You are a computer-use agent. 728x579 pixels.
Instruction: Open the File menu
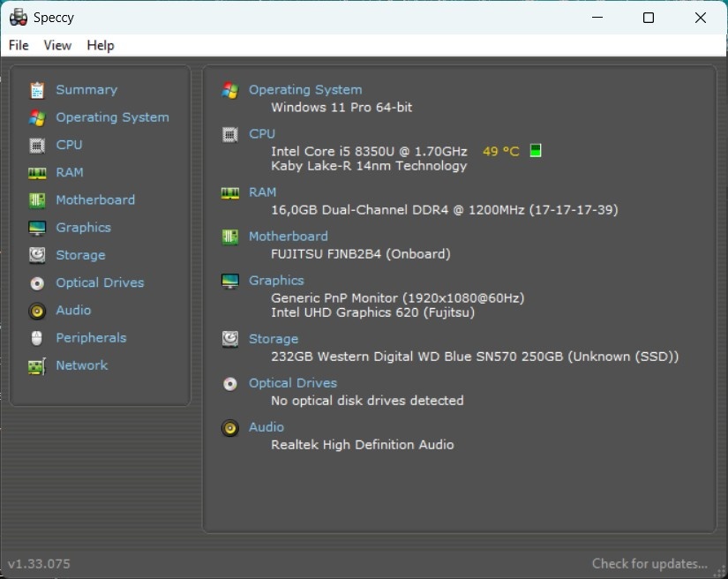coord(18,45)
